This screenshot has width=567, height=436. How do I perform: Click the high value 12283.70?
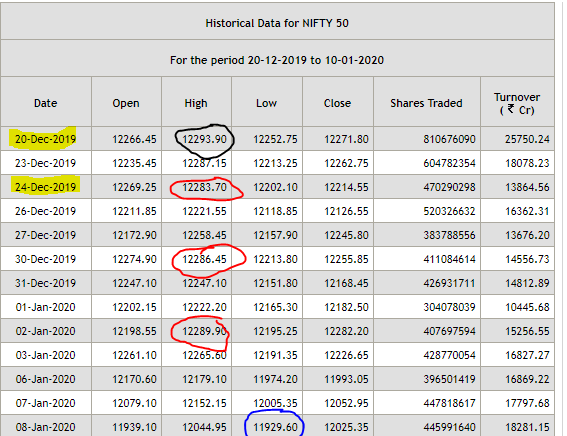click(204, 187)
